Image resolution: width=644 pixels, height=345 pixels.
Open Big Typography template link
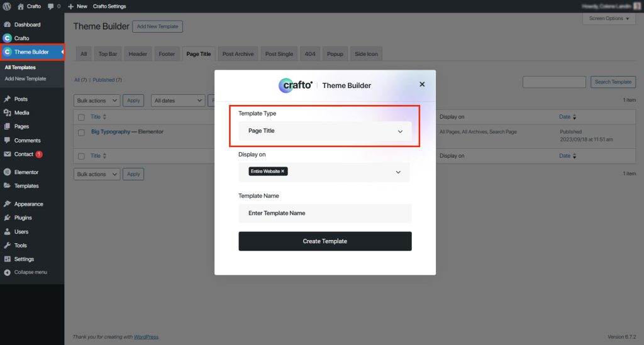[x=111, y=132]
